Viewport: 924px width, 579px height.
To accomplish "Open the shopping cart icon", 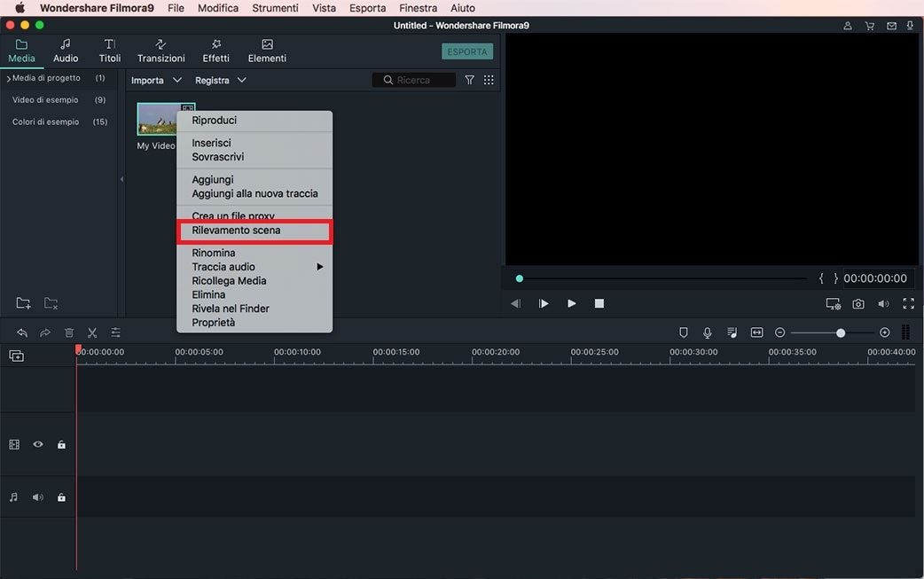I will (869, 26).
